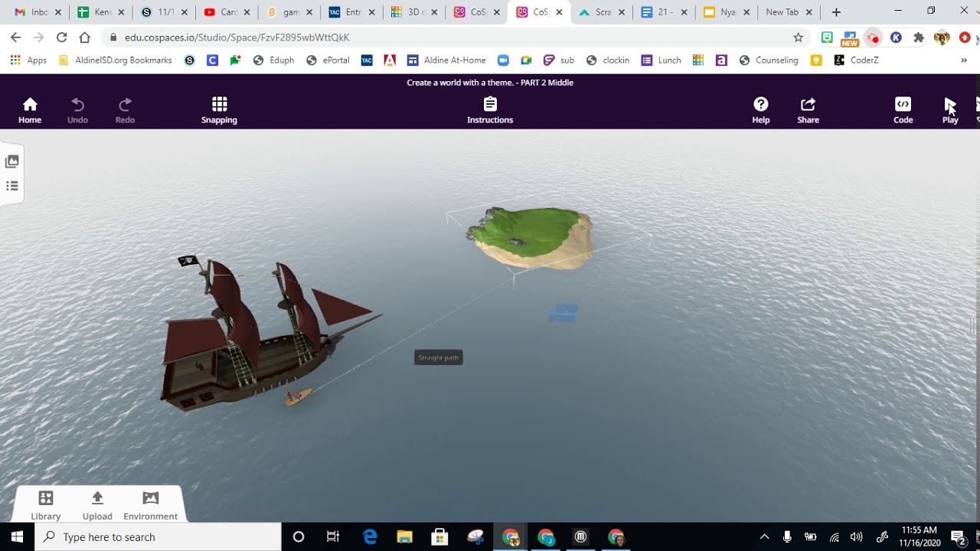Screen dimensions: 980x551
Task: Reload the CoSpaces page
Action: click(x=61, y=37)
